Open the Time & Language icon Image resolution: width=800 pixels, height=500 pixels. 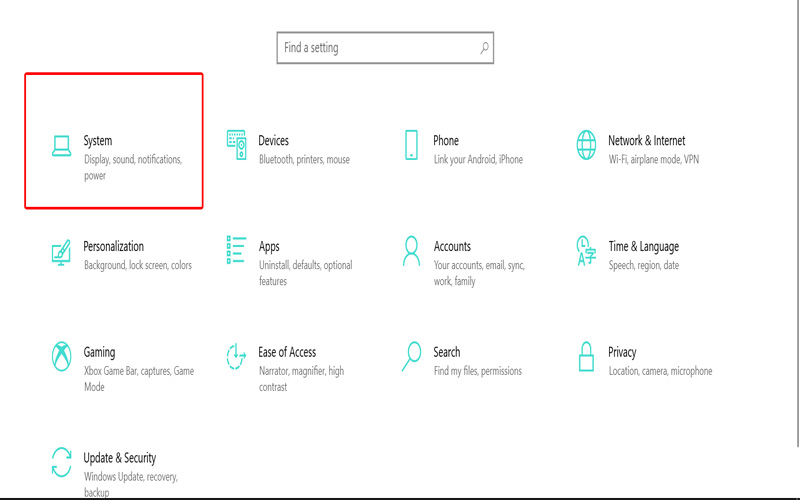[586, 251]
